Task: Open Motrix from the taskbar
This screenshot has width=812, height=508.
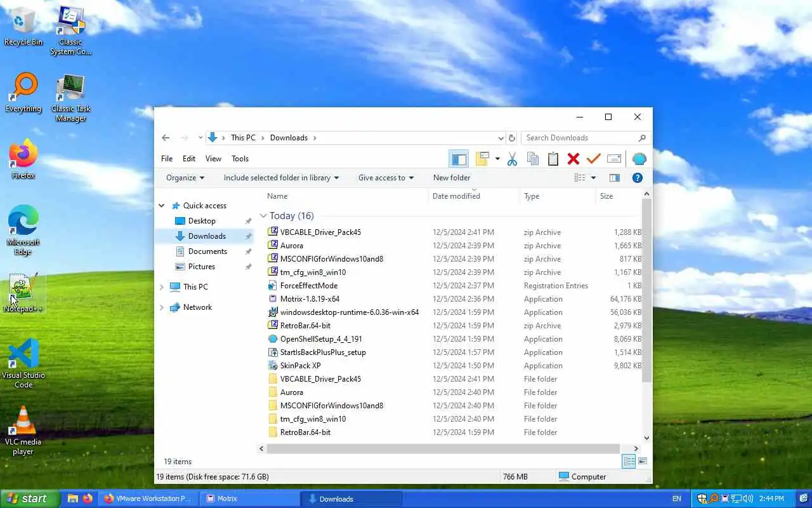Action: [x=249, y=498]
